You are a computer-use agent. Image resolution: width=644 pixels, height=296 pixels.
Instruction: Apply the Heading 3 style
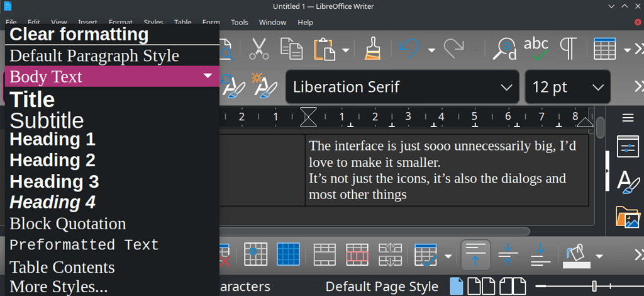point(112,181)
